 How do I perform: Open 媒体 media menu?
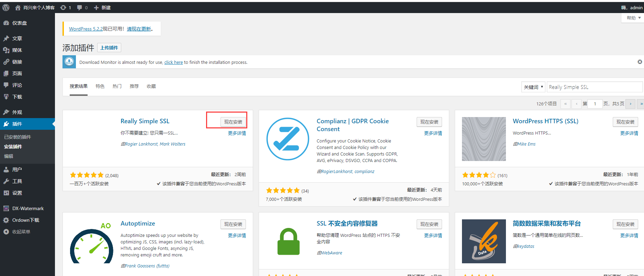click(x=27, y=50)
